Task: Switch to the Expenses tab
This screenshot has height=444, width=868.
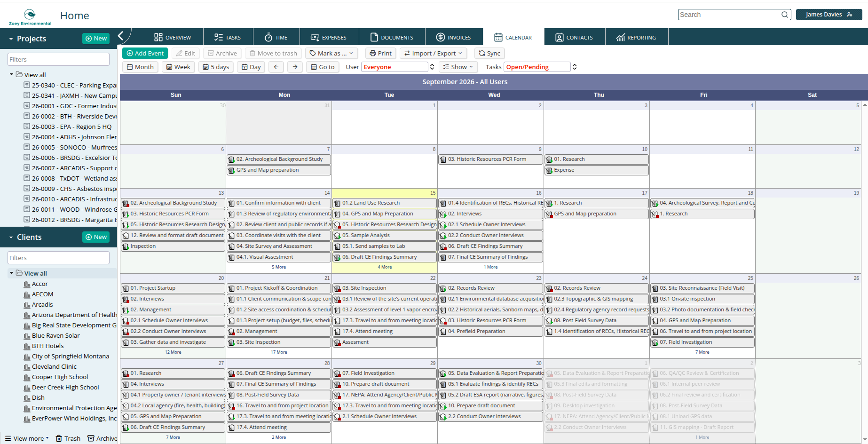Action: tap(329, 37)
